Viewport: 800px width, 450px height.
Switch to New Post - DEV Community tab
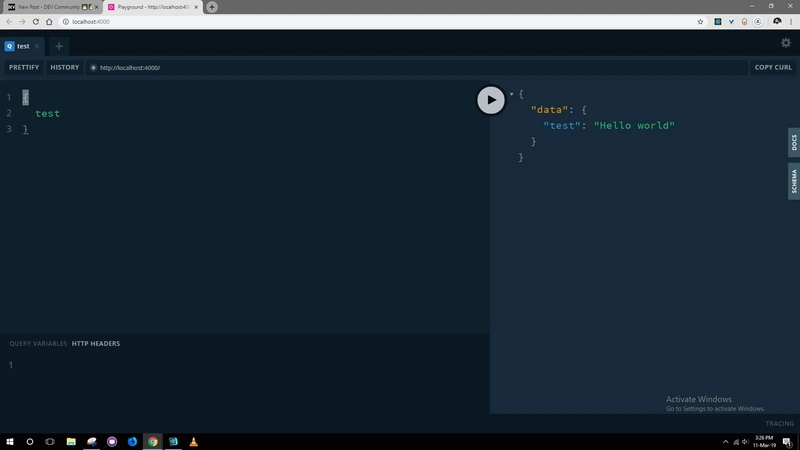pyautogui.click(x=51, y=7)
